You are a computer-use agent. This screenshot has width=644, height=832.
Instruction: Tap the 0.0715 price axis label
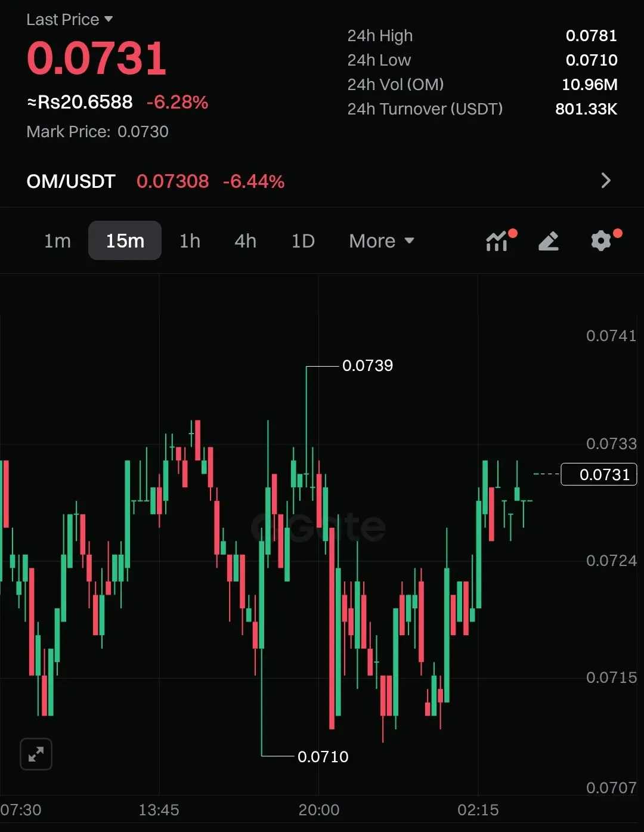[x=611, y=678]
